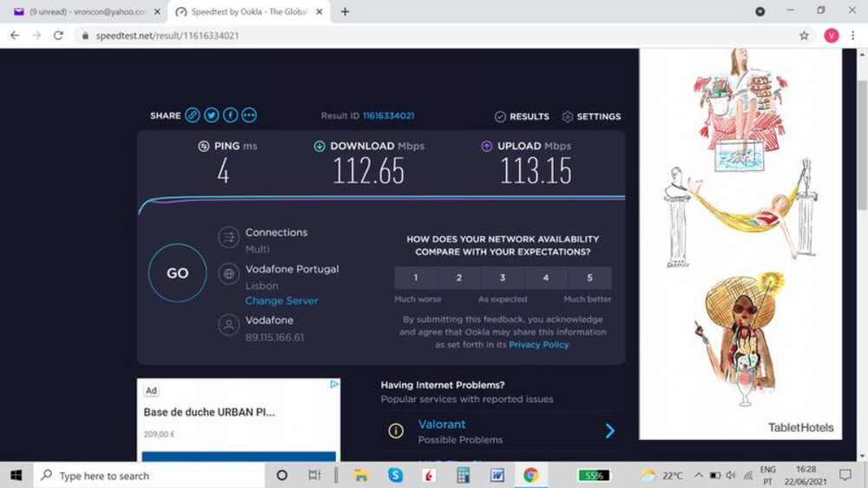Open weather widget showing 22°C
This screenshot has height=488, width=868.
pyautogui.click(x=662, y=475)
